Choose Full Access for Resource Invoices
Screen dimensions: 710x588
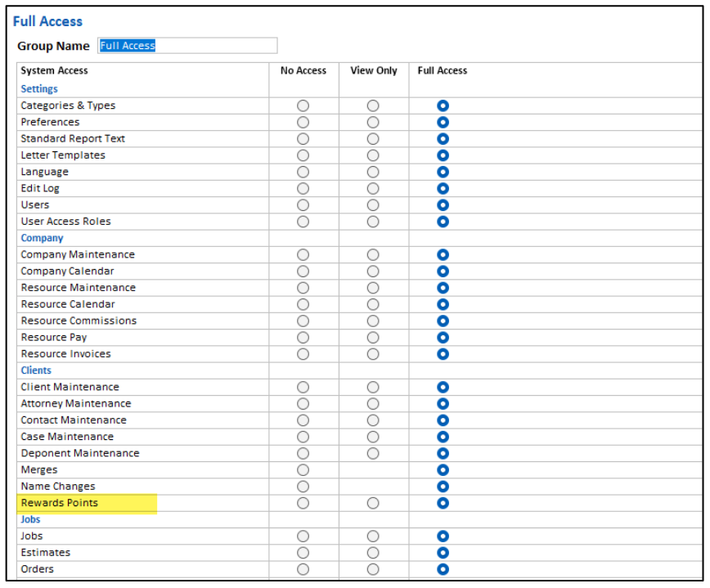[x=443, y=354]
